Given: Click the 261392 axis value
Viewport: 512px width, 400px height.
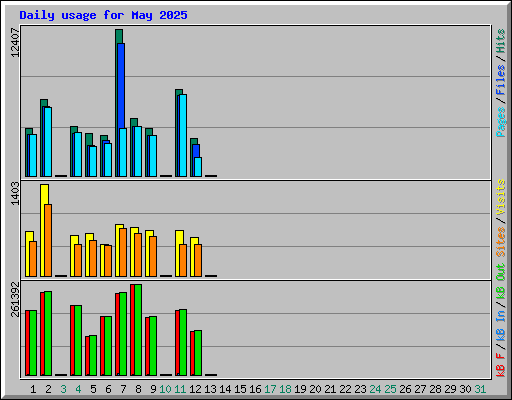Looking at the screenshot, I should (15, 299).
